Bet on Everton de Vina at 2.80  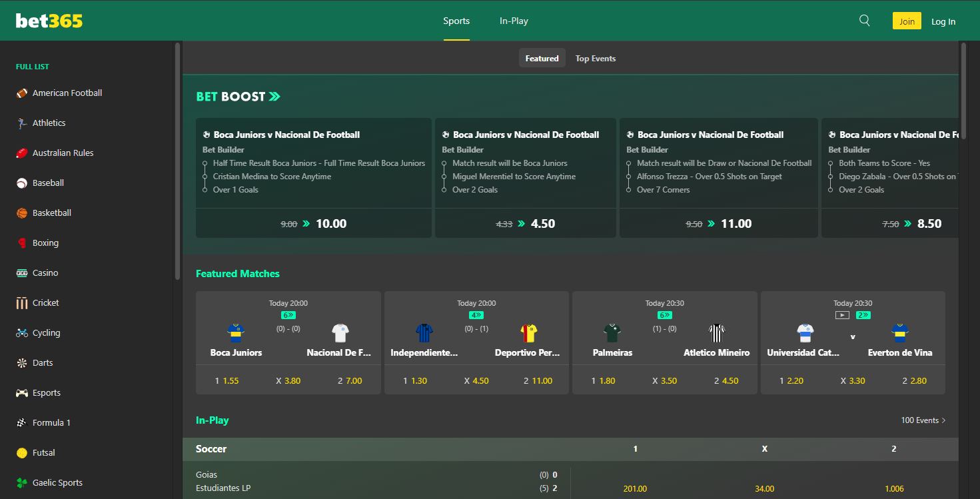[x=915, y=381]
